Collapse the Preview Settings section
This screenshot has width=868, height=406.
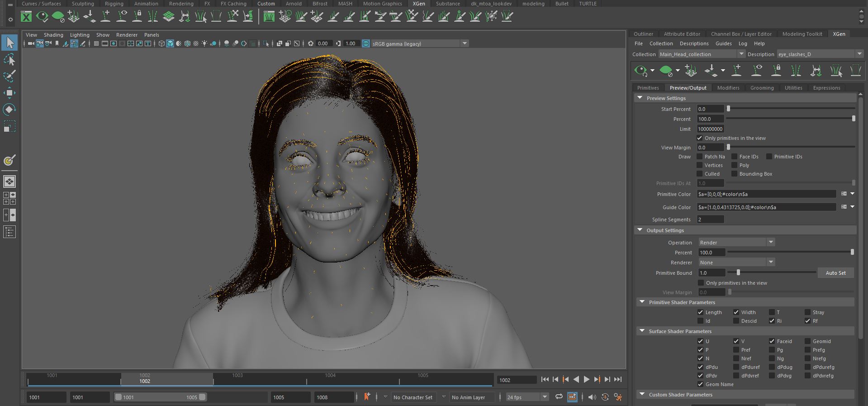[x=640, y=98]
